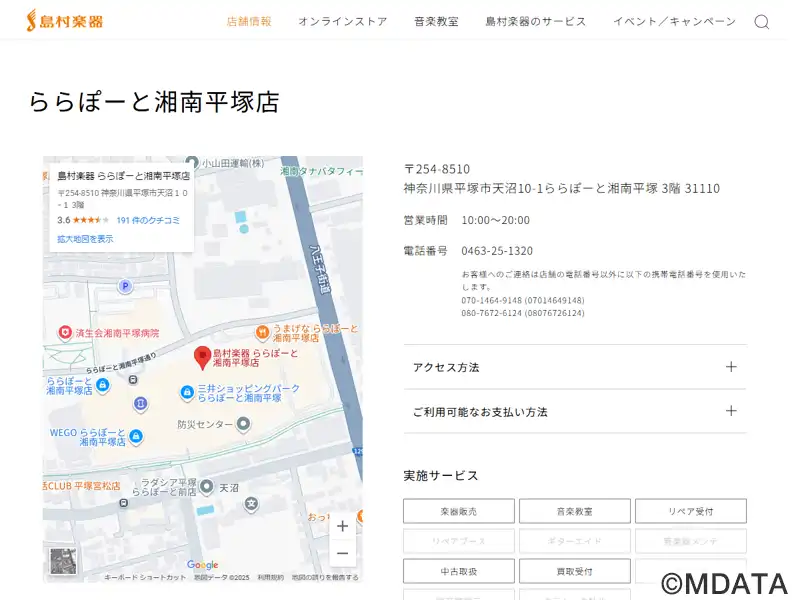
Task: Open the 191 件のクチコミ reviews link
Action: 148,220
